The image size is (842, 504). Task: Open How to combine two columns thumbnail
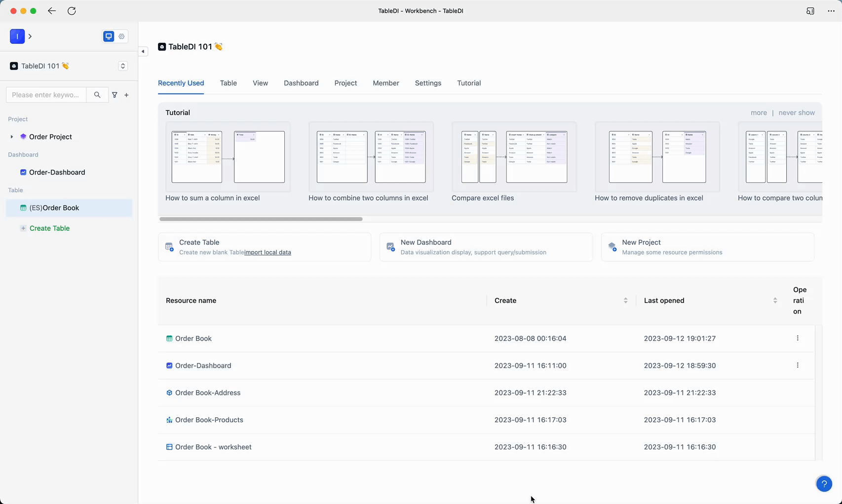371,157
